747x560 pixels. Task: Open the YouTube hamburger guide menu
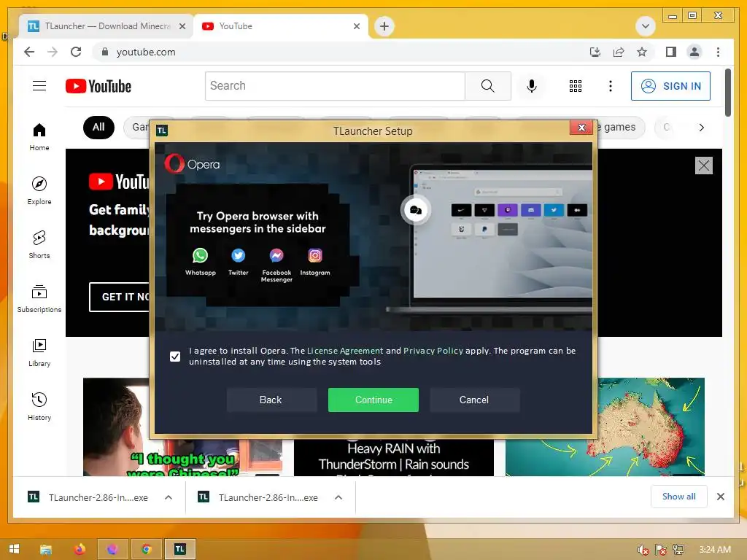coord(39,86)
